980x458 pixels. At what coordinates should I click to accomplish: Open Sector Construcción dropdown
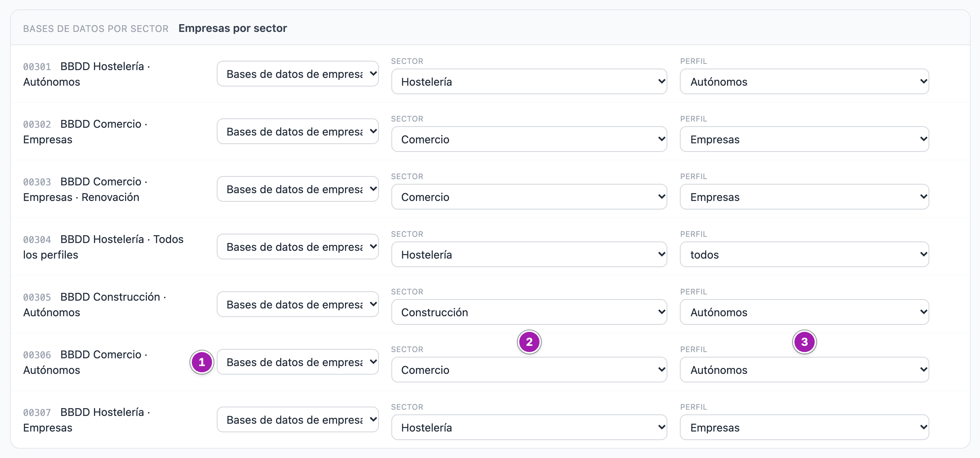pyautogui.click(x=529, y=312)
